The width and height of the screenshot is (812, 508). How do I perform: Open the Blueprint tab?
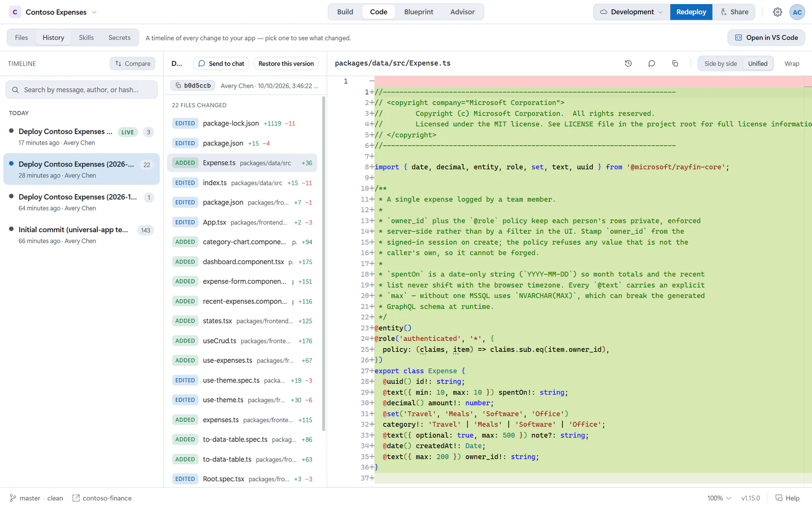[419, 12]
